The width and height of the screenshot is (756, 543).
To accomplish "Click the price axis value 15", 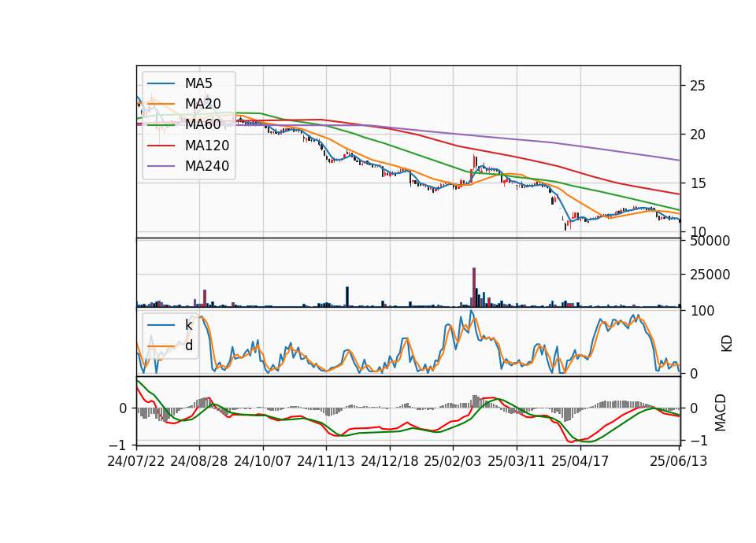I will 698,183.
